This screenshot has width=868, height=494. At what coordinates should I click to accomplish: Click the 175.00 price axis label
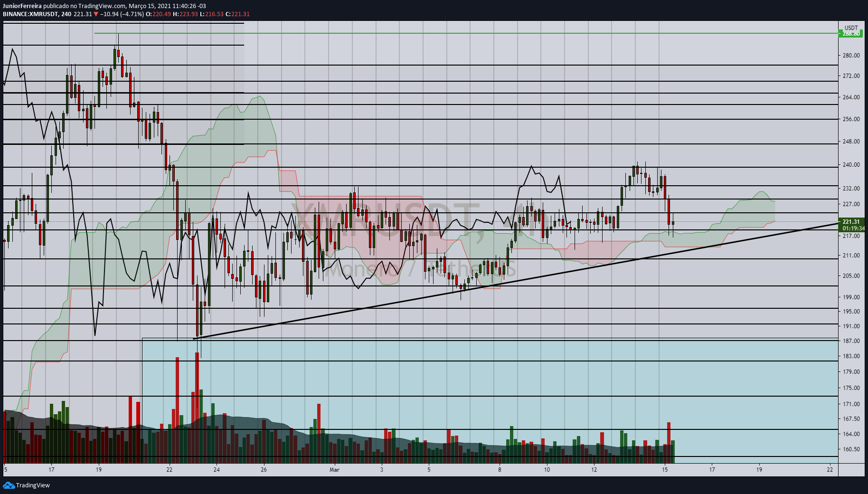[851, 388]
